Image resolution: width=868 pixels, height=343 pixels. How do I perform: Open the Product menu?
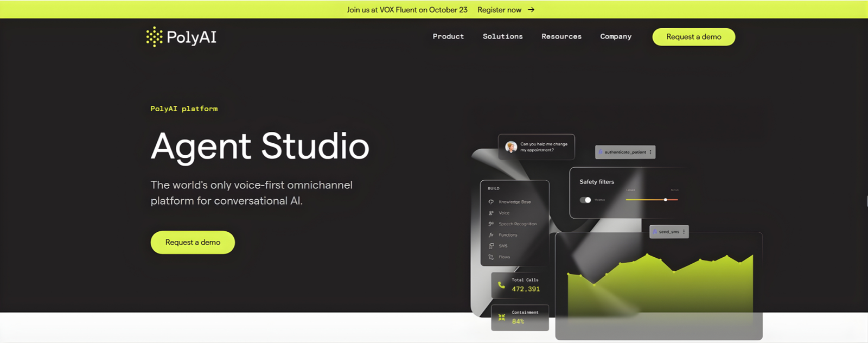pos(448,36)
